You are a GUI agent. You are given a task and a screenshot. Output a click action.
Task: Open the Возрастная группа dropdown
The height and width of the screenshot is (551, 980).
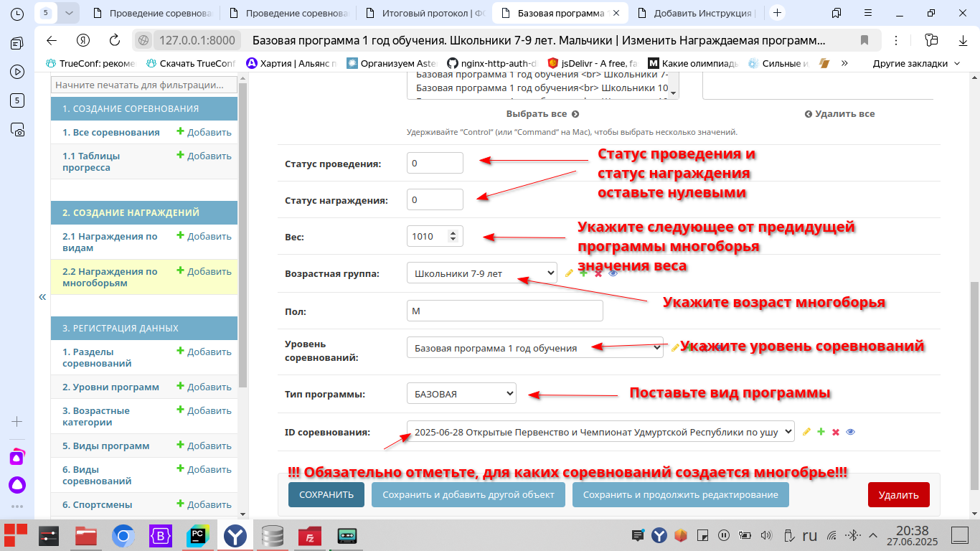pos(481,273)
